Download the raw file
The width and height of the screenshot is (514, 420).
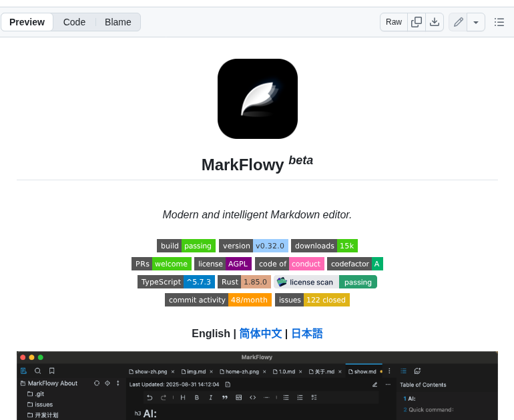435,22
